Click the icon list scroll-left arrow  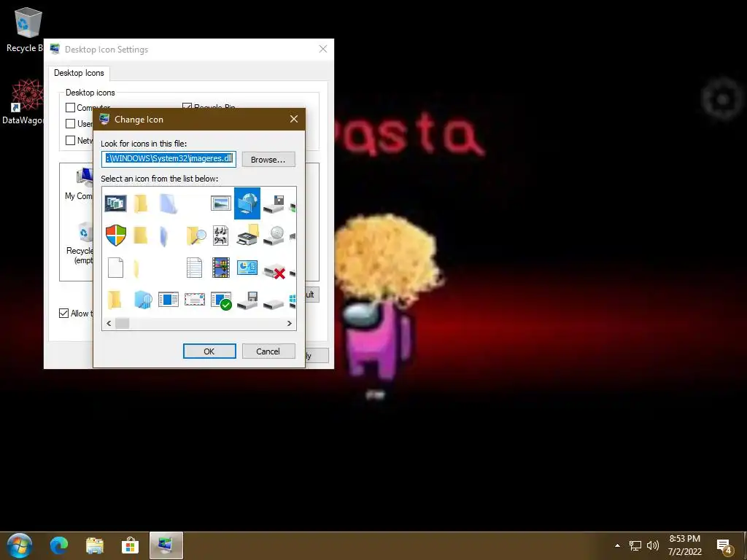pyautogui.click(x=109, y=323)
